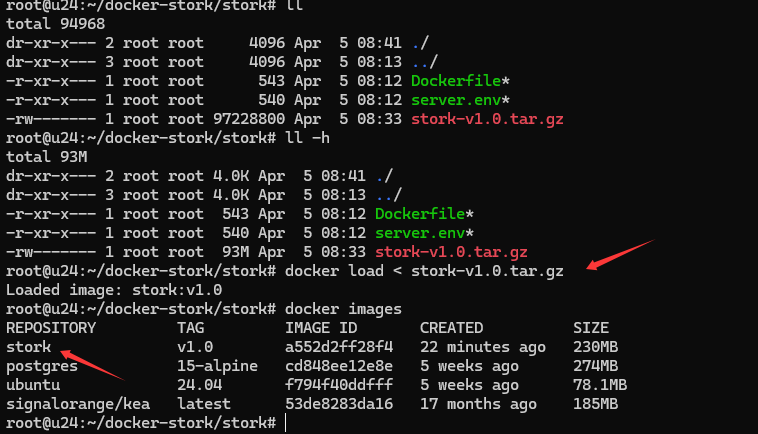Click image ID f794f40ddfff

coord(339,385)
